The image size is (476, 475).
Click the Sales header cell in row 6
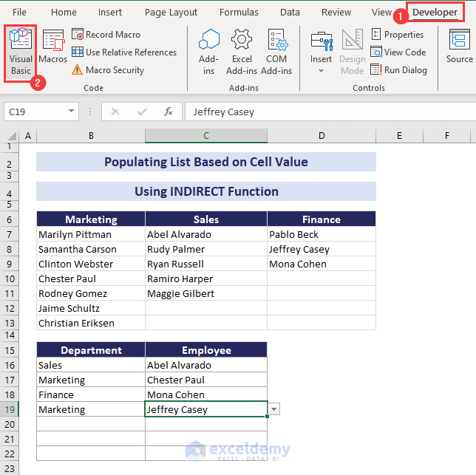pos(206,219)
